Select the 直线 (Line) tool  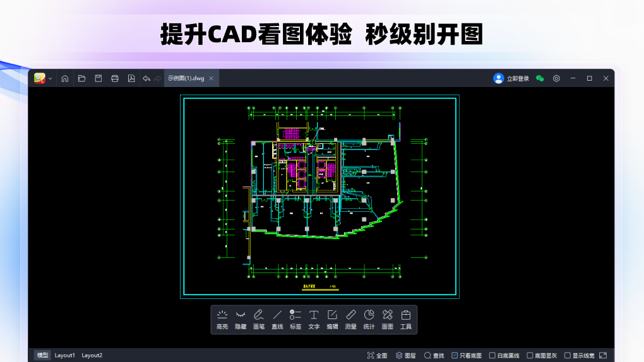click(277, 318)
